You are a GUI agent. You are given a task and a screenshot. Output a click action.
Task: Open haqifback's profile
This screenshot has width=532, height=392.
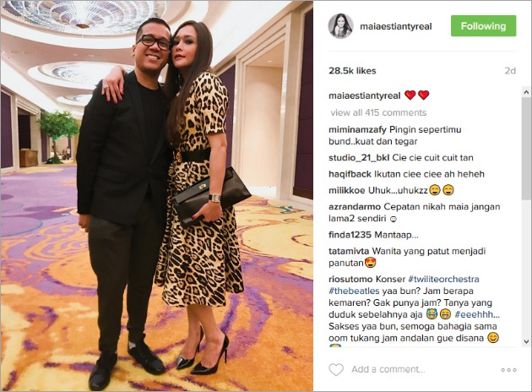(x=350, y=174)
